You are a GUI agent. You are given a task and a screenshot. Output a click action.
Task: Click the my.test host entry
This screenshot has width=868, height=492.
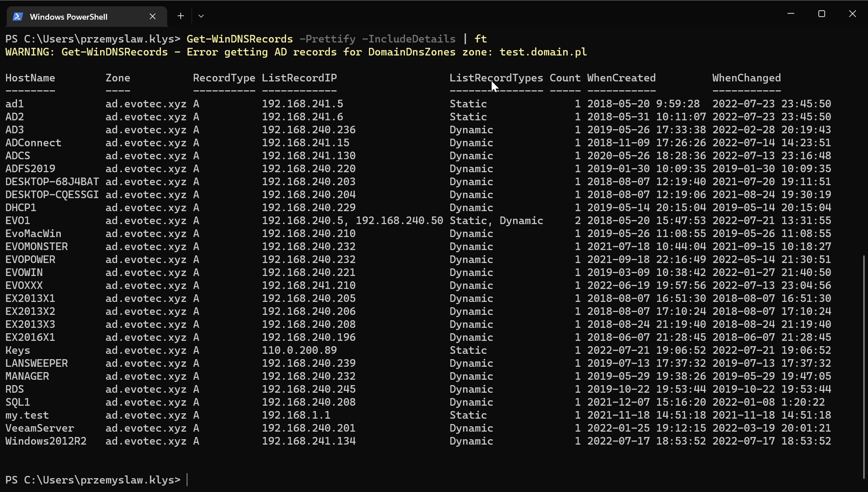point(27,415)
